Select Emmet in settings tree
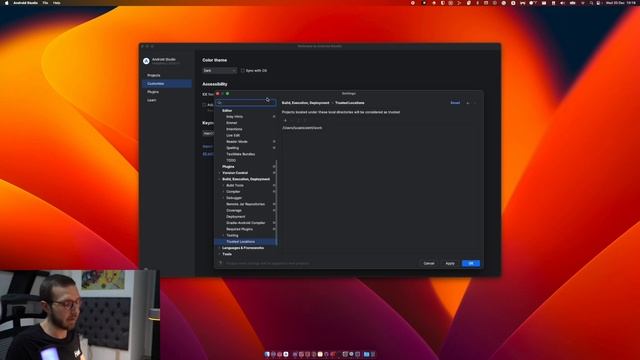 [231, 123]
